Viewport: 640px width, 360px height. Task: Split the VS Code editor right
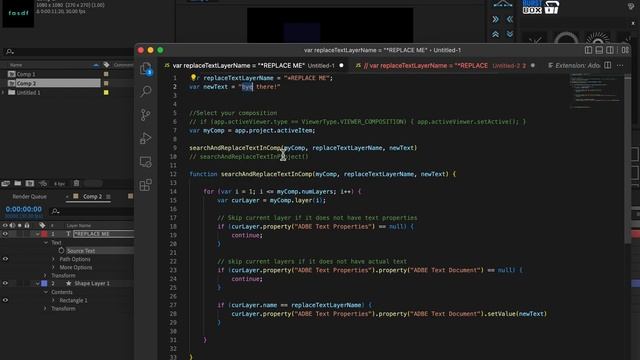click(x=607, y=65)
